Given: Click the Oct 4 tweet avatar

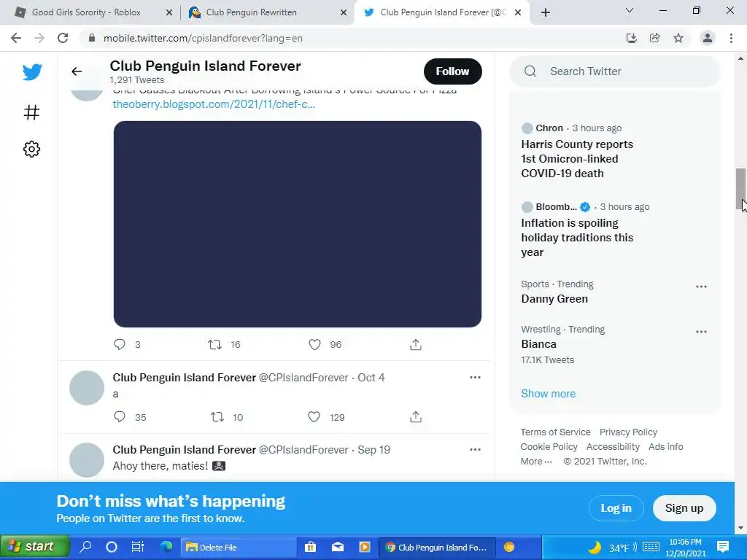Looking at the screenshot, I should pyautogui.click(x=87, y=388).
